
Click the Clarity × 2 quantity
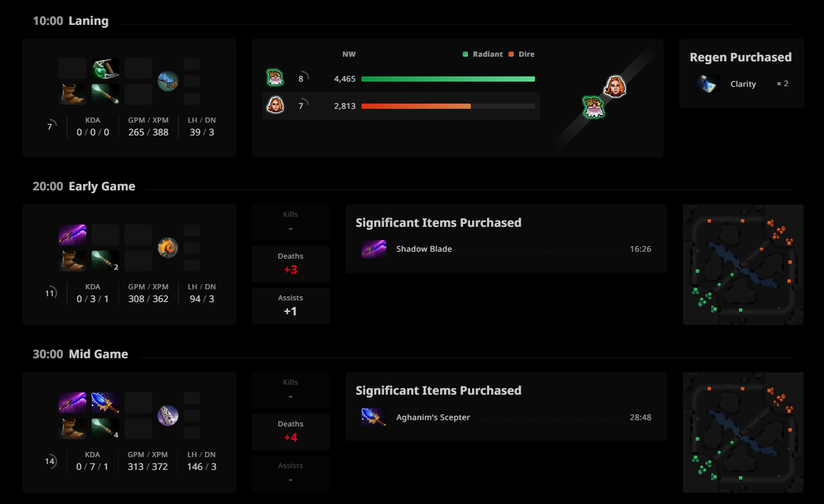pos(782,83)
